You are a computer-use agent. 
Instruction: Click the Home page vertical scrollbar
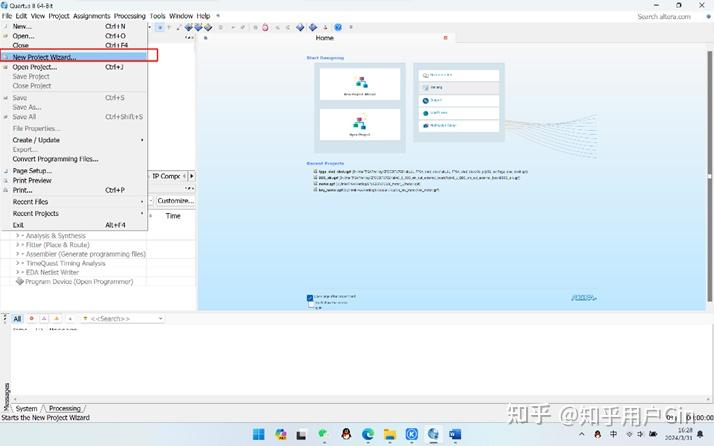point(709,175)
